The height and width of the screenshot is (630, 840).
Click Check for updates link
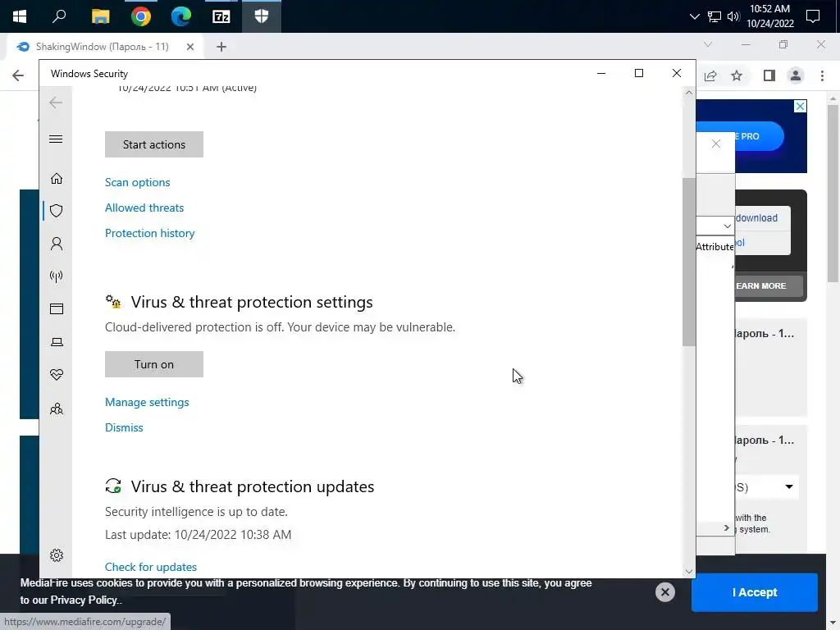click(x=151, y=567)
